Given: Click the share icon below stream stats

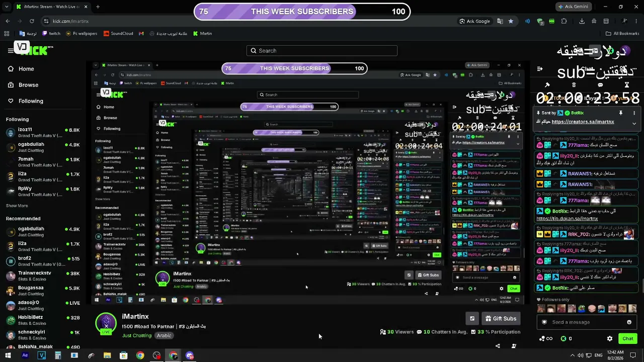Looking at the screenshot, I should tap(498, 346).
